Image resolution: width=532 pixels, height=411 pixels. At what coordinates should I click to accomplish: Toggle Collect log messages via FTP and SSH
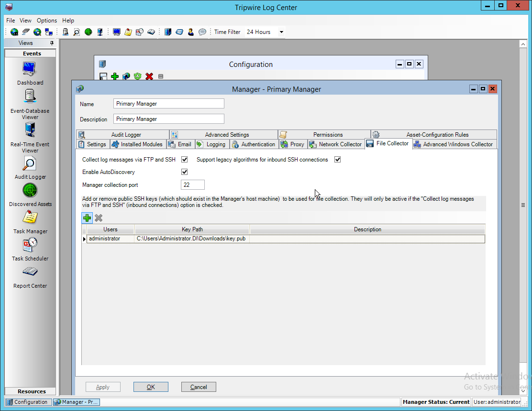click(185, 159)
